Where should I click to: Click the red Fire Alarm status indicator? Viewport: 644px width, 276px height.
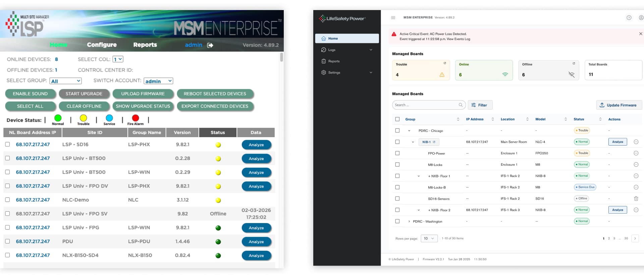136,118
